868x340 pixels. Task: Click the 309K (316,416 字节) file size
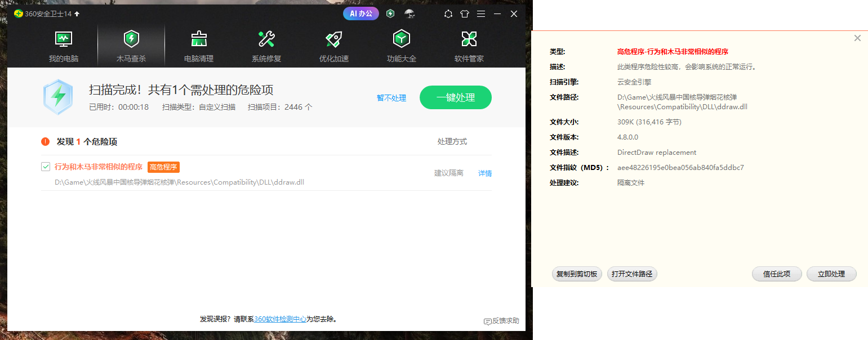tap(649, 122)
